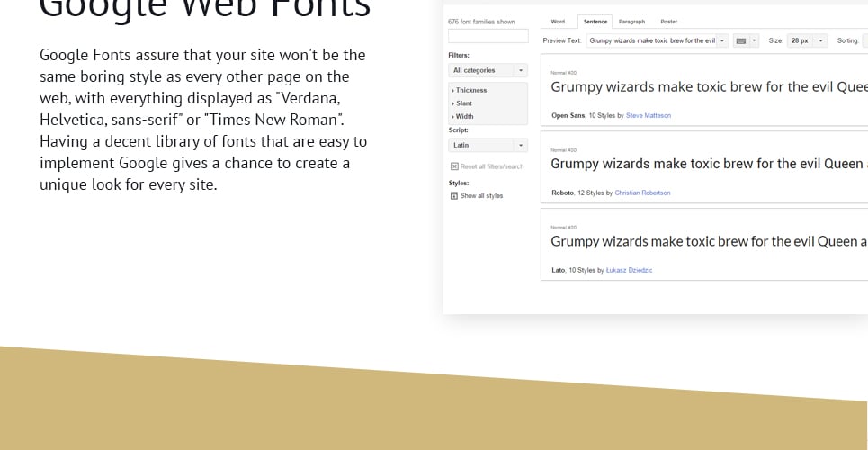Open the keyboard icon's dropdown arrow

tap(754, 41)
